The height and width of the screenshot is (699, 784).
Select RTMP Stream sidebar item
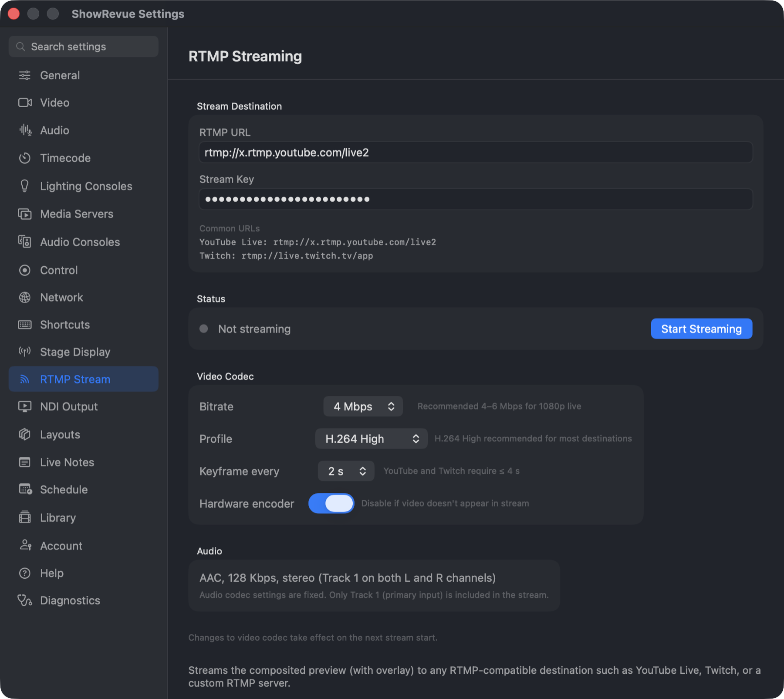click(x=83, y=379)
